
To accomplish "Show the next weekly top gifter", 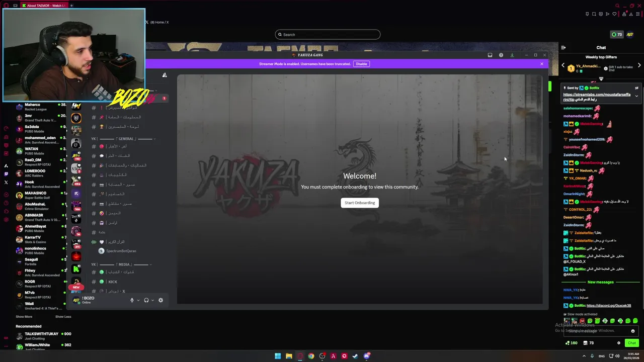I will coord(639,65).
